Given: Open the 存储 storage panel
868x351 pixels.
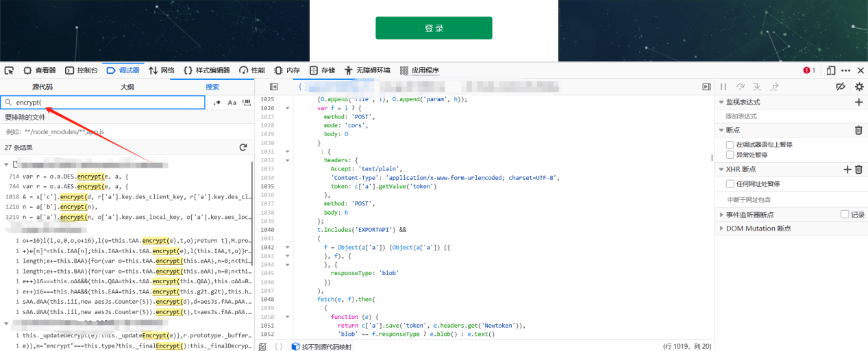Looking at the screenshot, I should coord(322,70).
